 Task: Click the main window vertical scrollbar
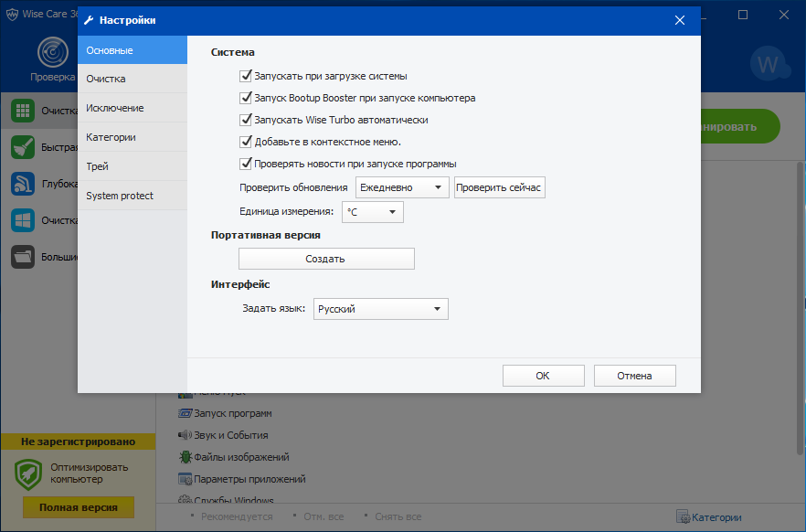pyautogui.click(x=801, y=308)
